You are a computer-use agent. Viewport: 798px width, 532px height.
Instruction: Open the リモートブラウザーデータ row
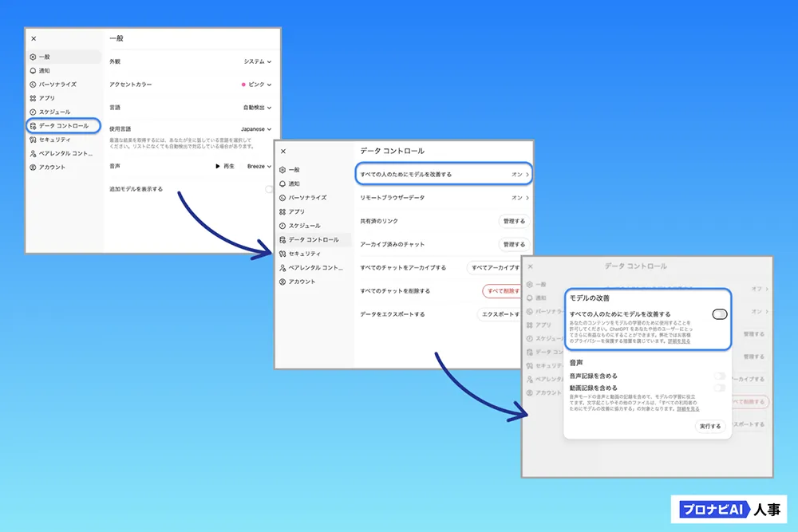442,197
